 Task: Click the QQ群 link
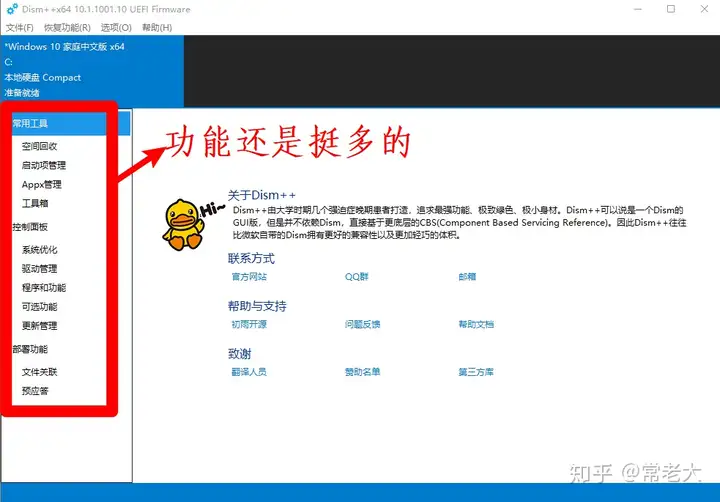click(356, 276)
